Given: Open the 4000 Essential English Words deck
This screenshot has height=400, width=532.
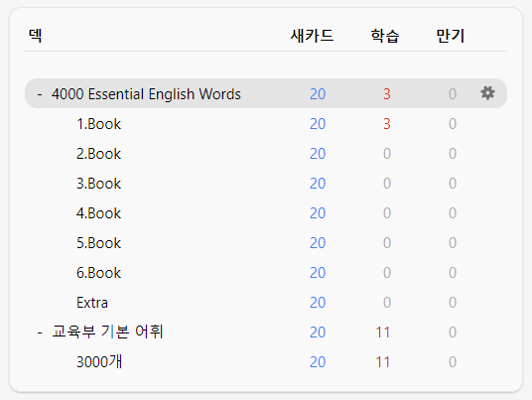Looking at the screenshot, I should 146,94.
